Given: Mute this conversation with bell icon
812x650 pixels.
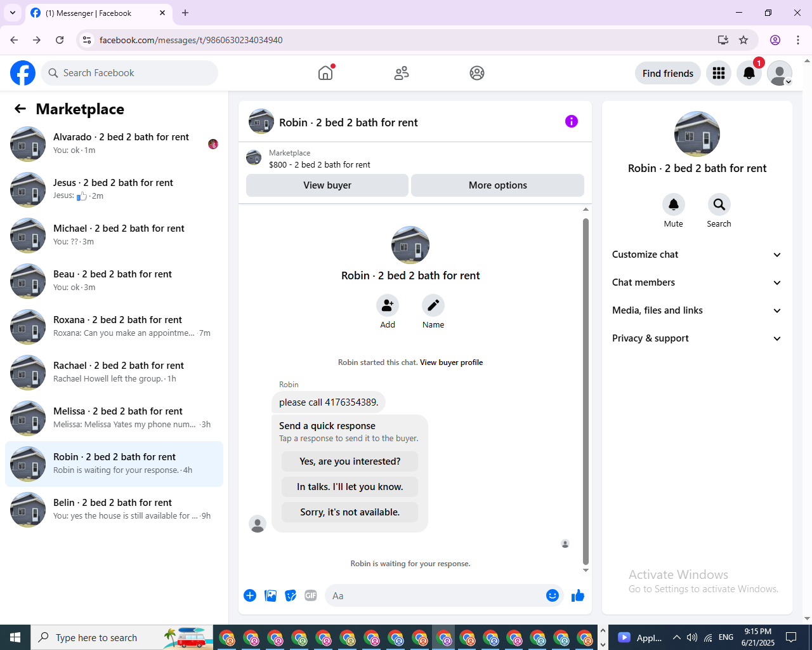Looking at the screenshot, I should coord(674,204).
